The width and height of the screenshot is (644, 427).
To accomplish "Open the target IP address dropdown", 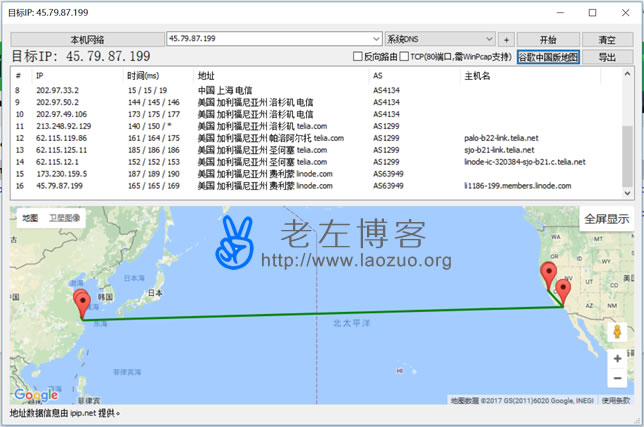I will 376,39.
